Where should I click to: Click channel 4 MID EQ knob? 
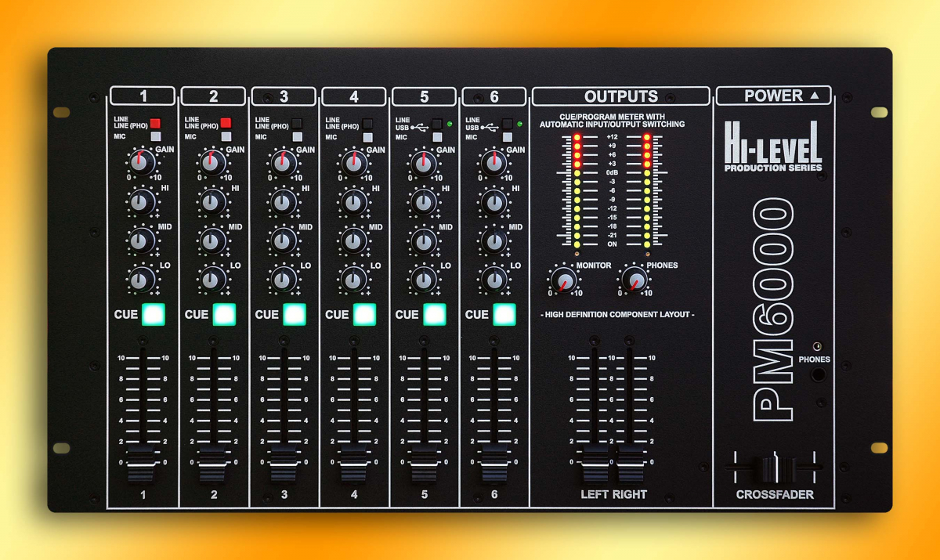pyautogui.click(x=353, y=240)
